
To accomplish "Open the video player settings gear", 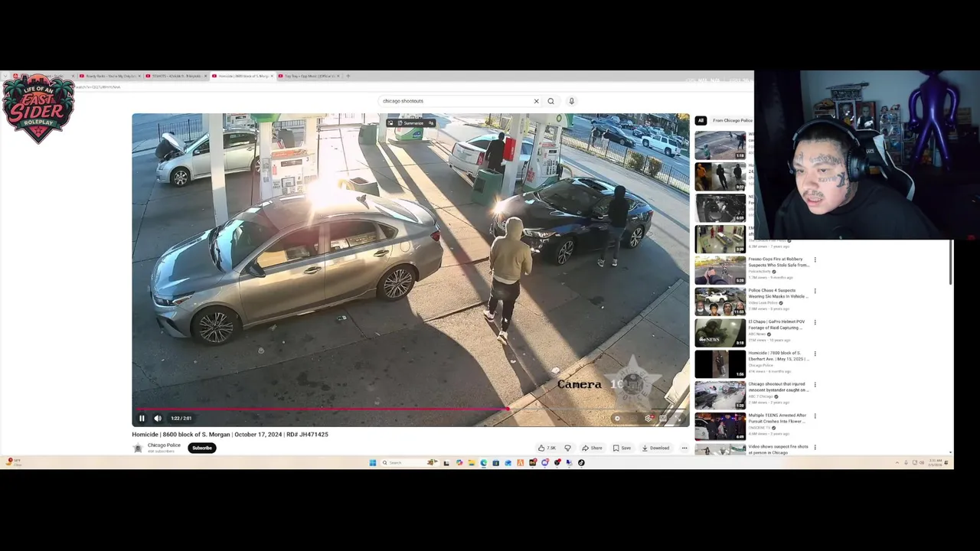I will [648, 418].
